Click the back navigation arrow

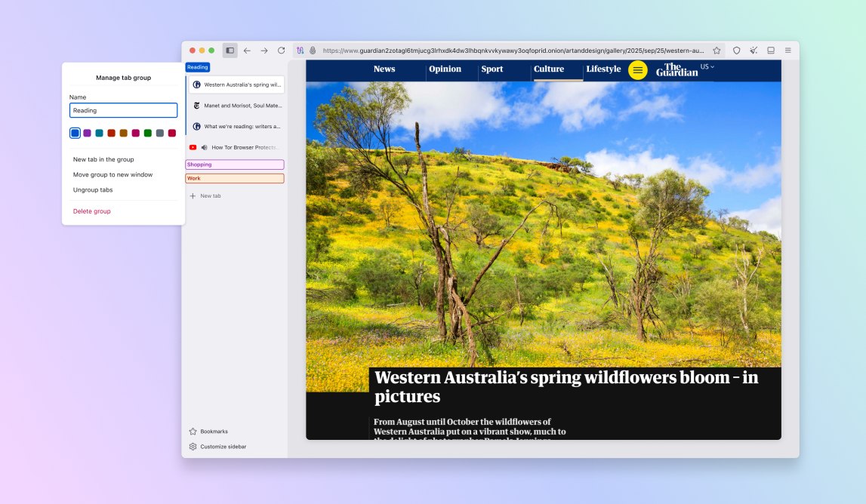pyautogui.click(x=247, y=50)
